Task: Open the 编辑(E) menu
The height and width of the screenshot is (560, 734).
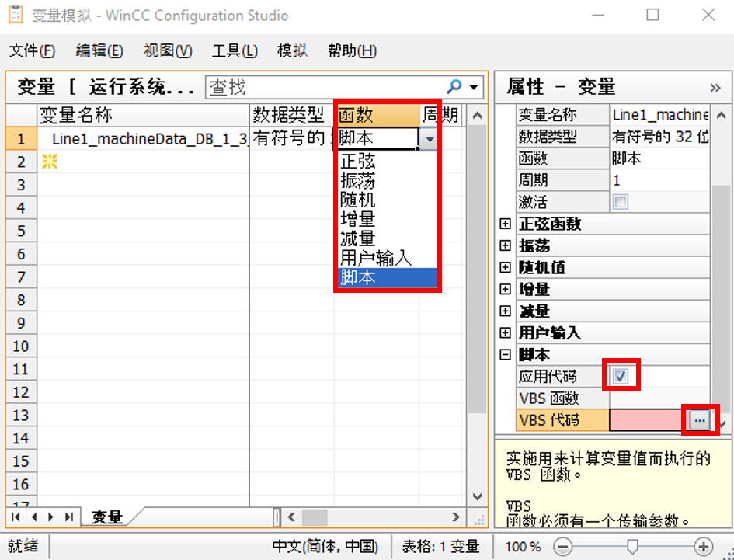Action: pos(99,50)
